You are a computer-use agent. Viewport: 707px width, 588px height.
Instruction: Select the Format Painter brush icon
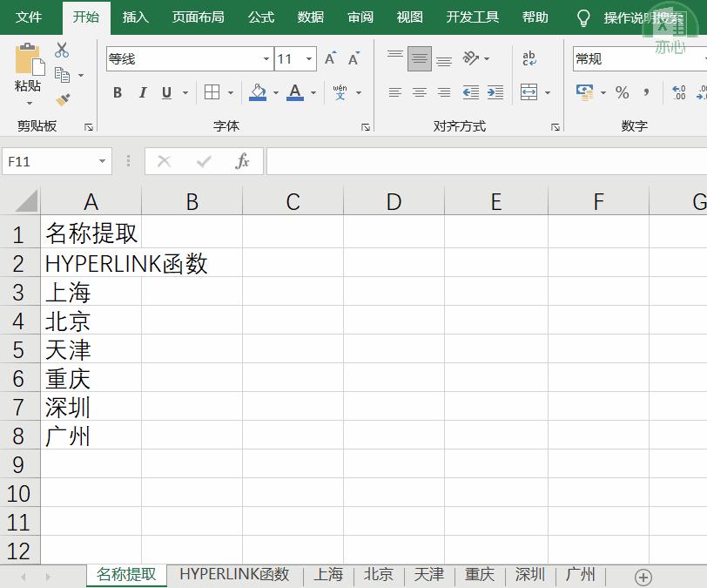(x=63, y=97)
